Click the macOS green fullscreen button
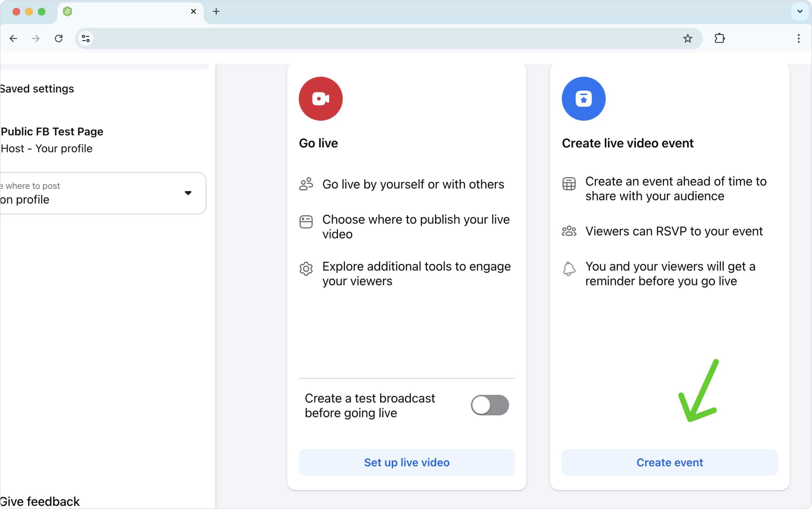The image size is (812, 509). (x=42, y=12)
